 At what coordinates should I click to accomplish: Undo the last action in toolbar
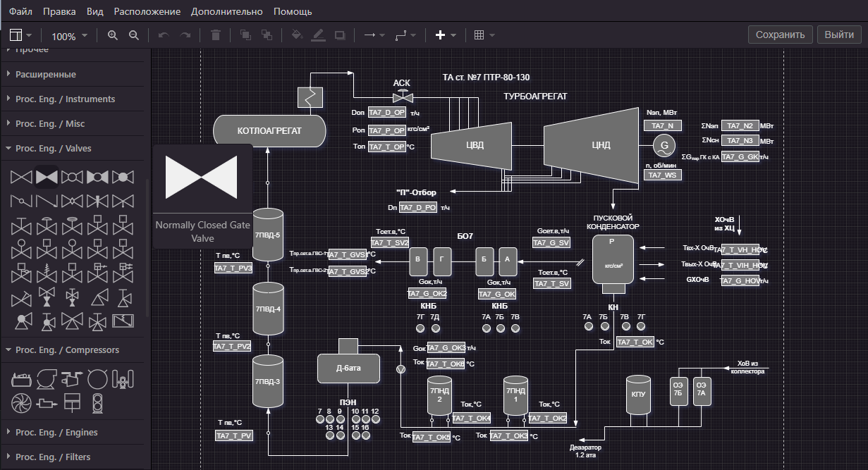pyautogui.click(x=164, y=35)
